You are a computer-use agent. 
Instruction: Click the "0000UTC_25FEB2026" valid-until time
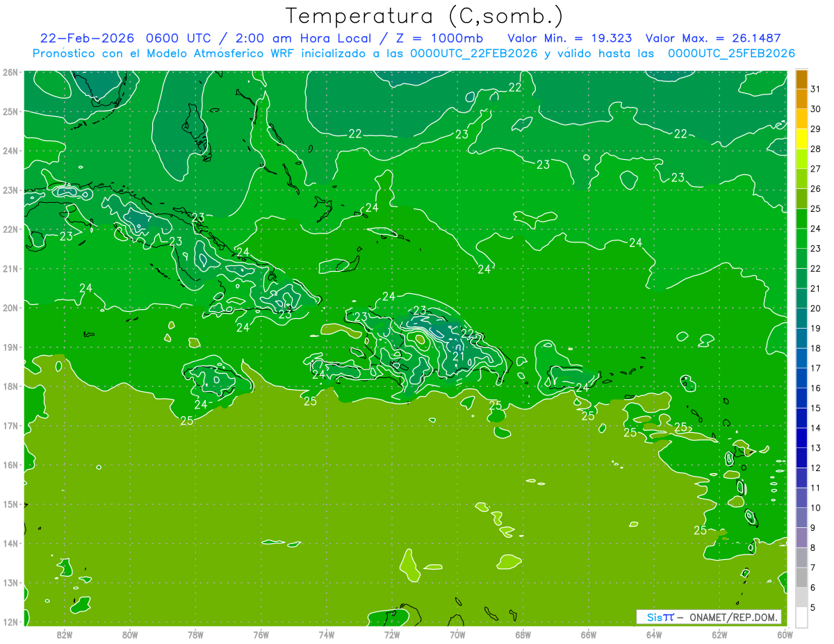tap(731, 53)
